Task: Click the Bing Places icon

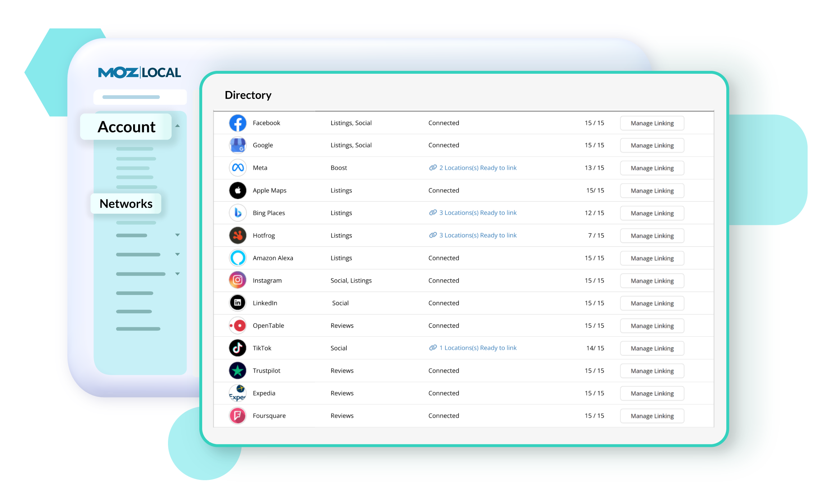Action: click(237, 213)
